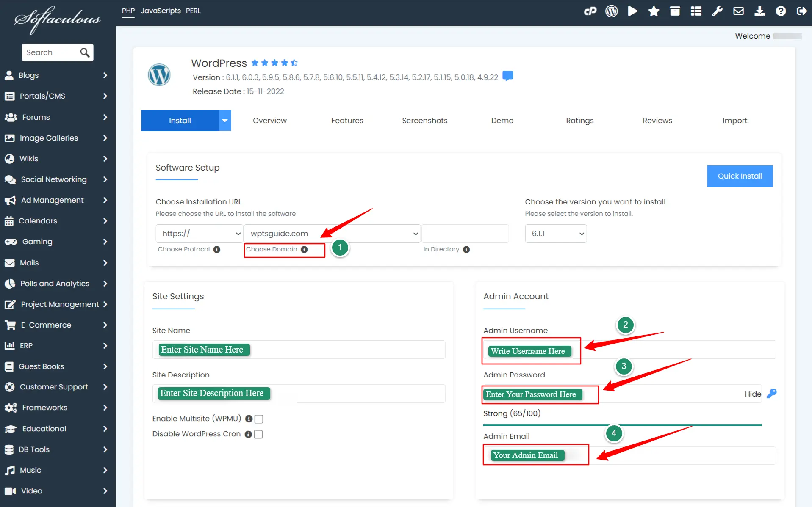The image size is (812, 507).
Task: Click the sidebar Search field
Action: 51,52
